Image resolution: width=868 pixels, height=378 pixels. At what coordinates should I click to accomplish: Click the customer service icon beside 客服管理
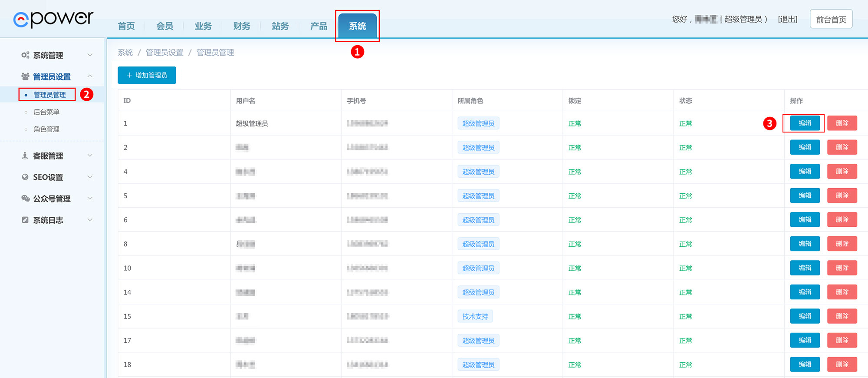pos(25,156)
